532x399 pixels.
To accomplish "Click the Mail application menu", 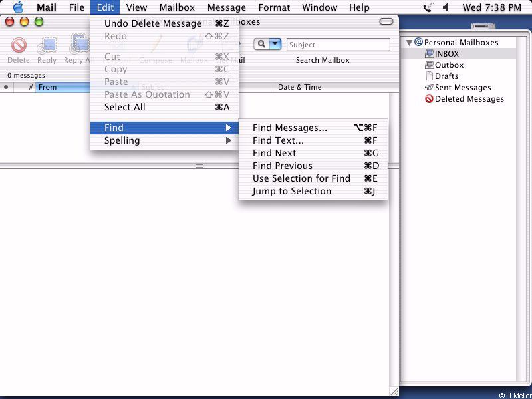I will point(47,7).
